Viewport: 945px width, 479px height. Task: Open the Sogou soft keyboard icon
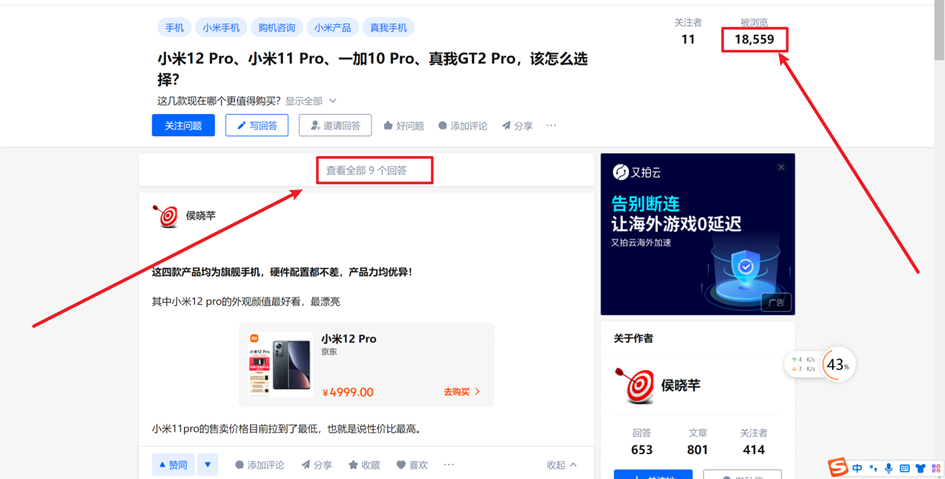904,468
